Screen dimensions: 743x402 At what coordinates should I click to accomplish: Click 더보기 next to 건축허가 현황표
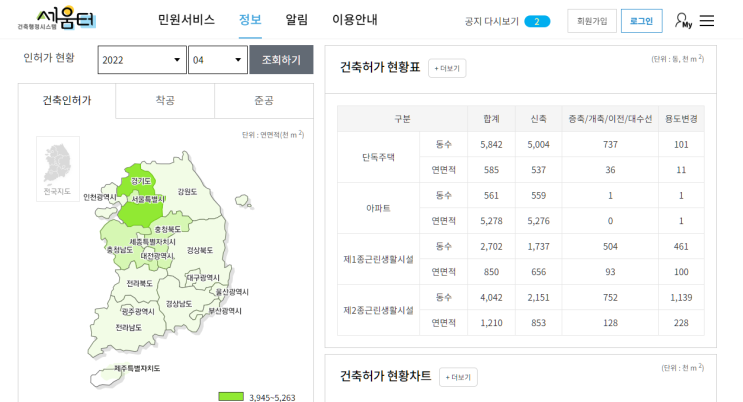pyautogui.click(x=447, y=68)
